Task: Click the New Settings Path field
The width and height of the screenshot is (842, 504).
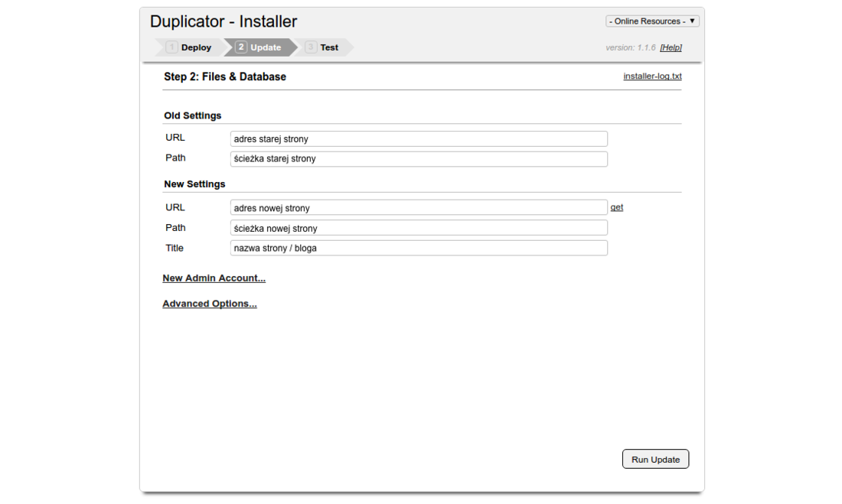Action: 419,228
